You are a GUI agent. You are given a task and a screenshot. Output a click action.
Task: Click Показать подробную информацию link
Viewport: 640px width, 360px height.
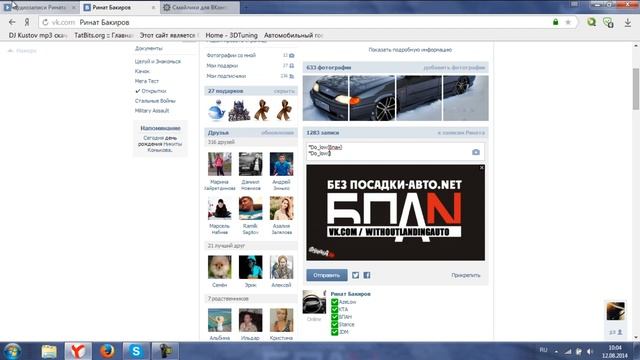(x=410, y=50)
